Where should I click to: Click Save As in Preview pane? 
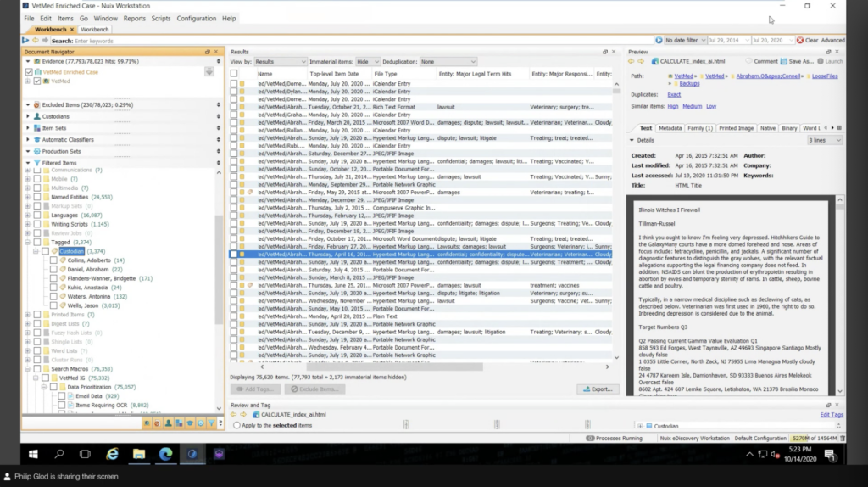[797, 61]
